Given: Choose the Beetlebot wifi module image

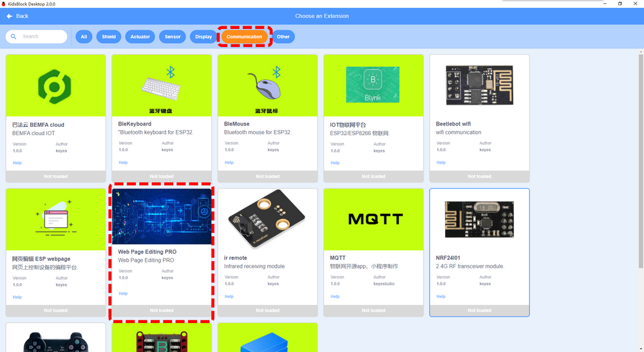Looking at the screenshot, I should point(480,86).
